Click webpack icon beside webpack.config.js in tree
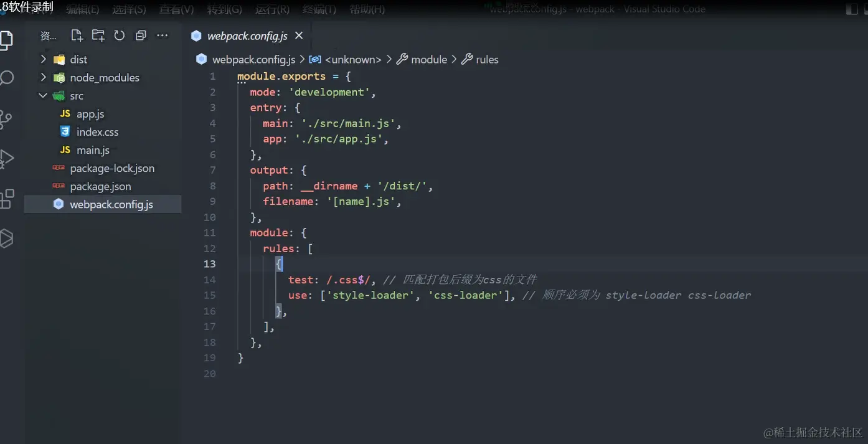 click(x=59, y=204)
